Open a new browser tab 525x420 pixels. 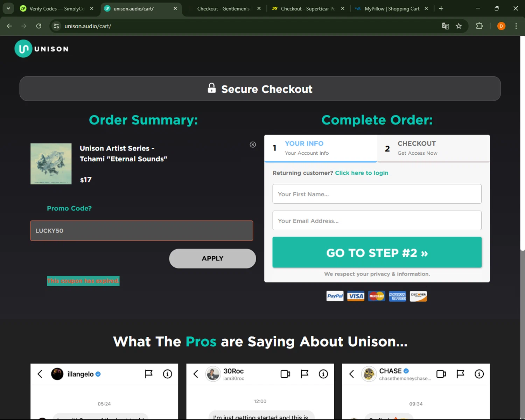pos(441,8)
